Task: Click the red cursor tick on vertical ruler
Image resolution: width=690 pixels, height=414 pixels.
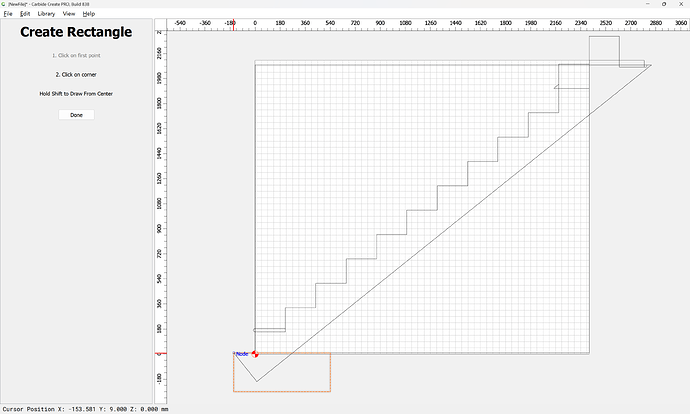Action: 159,353
